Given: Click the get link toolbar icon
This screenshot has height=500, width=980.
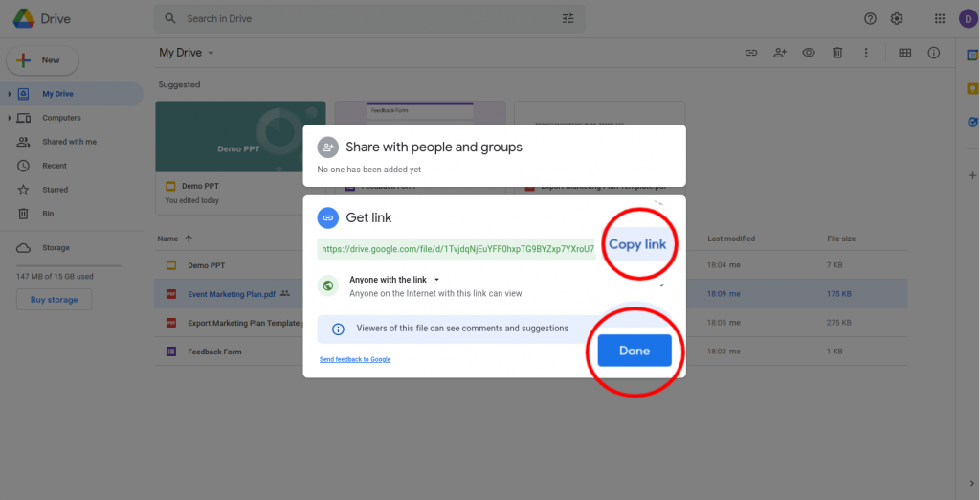Looking at the screenshot, I should click(x=751, y=53).
